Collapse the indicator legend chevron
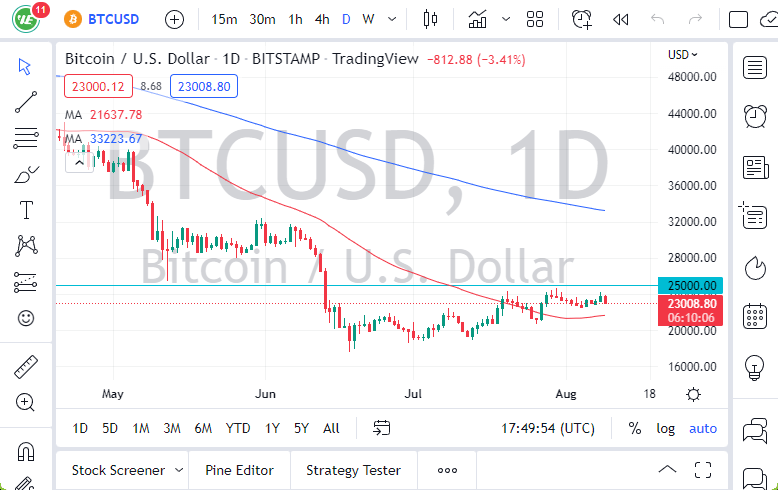This screenshot has width=778, height=490. (79, 160)
